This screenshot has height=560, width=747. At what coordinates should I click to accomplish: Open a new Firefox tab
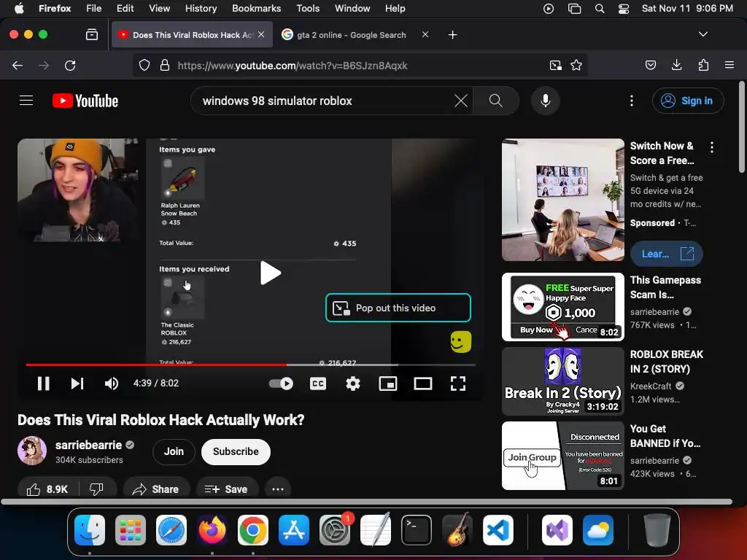[x=452, y=35]
